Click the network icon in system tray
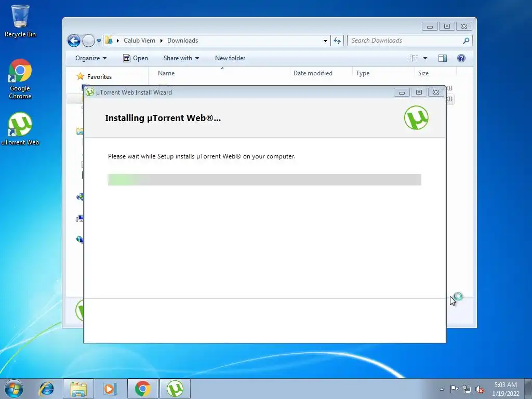 (467, 389)
